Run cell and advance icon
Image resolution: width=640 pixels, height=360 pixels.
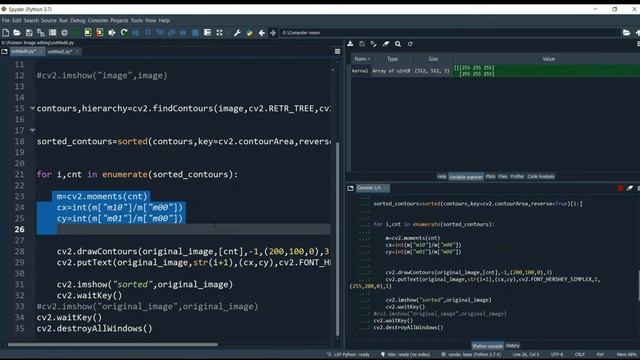pyautogui.click(x=100, y=33)
